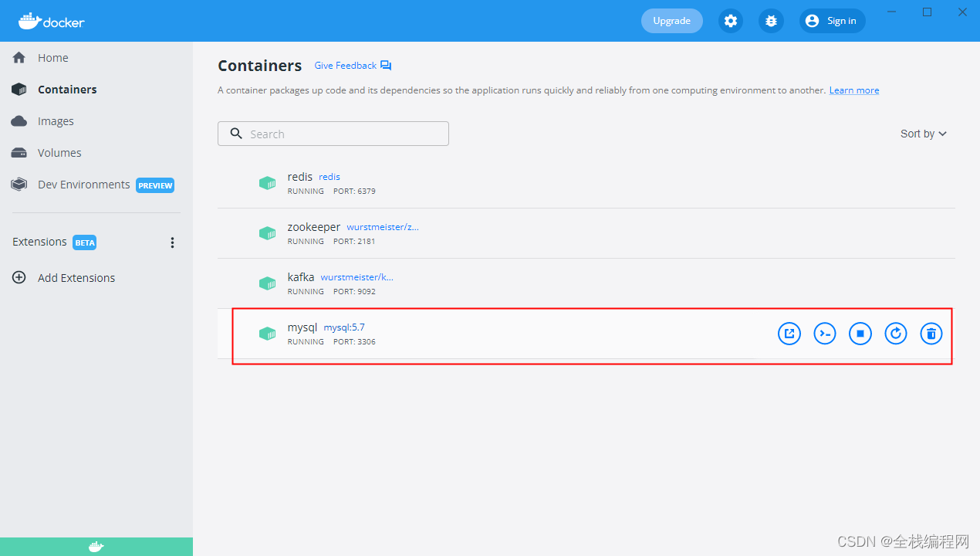
Task: Open the wurstmeister/k... image link
Action: [x=357, y=277]
